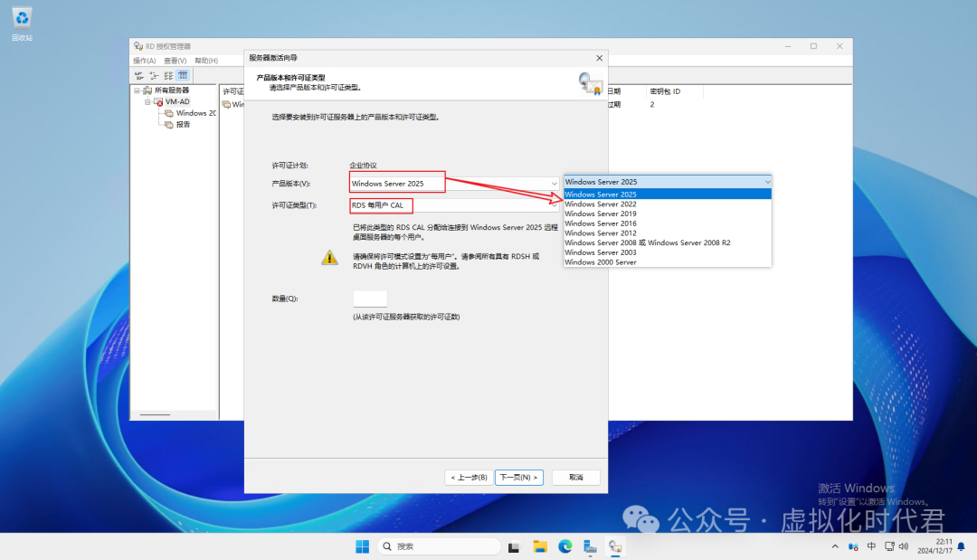
Task: Open the Recycle Bin on desktop
Action: 22,18
